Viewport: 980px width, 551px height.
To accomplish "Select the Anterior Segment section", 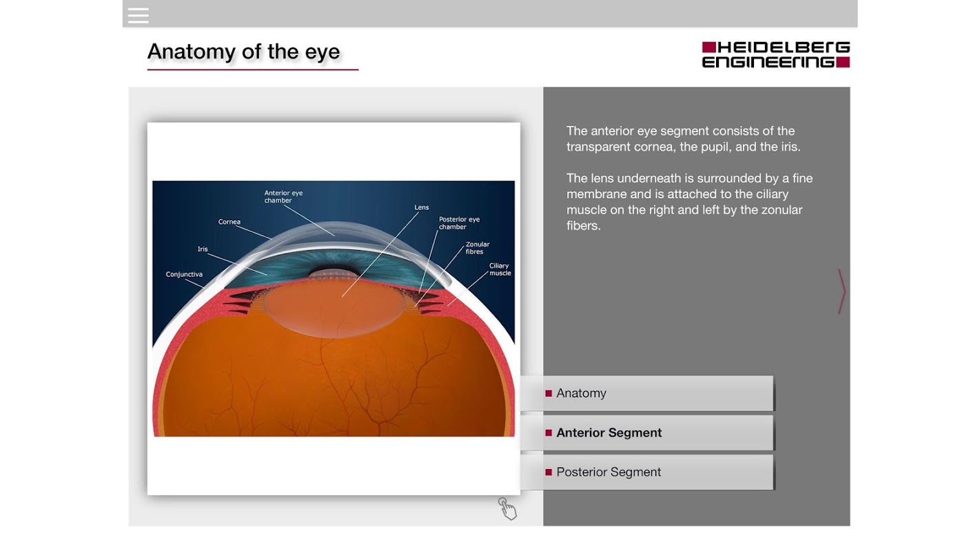I will point(646,433).
